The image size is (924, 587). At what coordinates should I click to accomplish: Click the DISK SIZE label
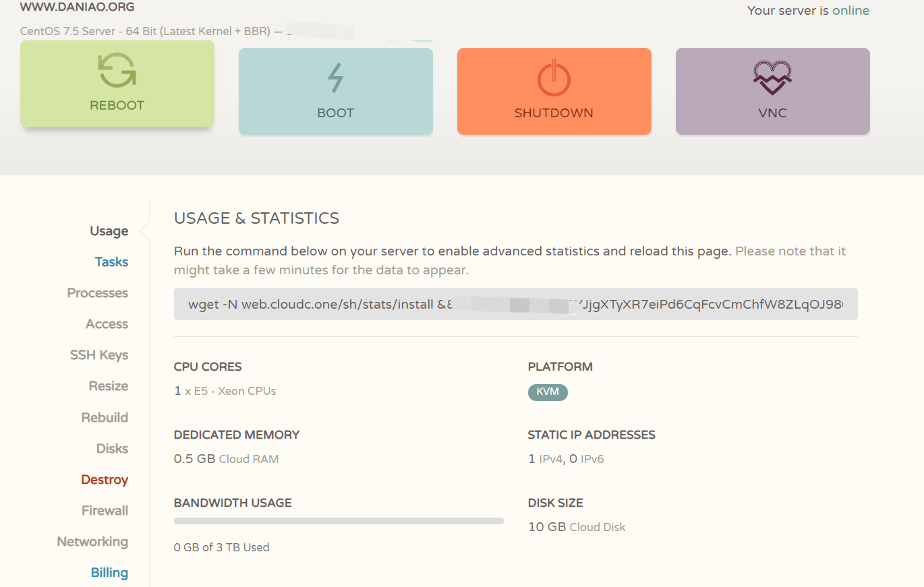coord(555,503)
